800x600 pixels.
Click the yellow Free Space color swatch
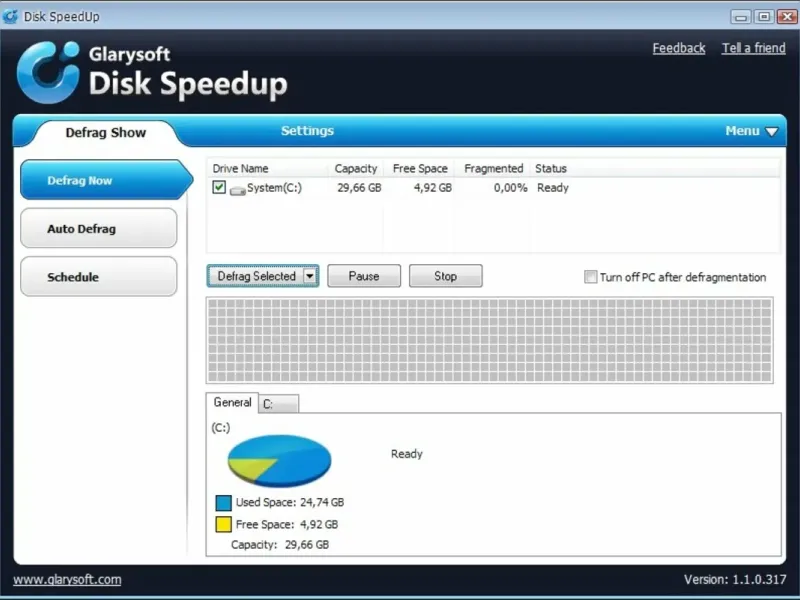[223, 524]
